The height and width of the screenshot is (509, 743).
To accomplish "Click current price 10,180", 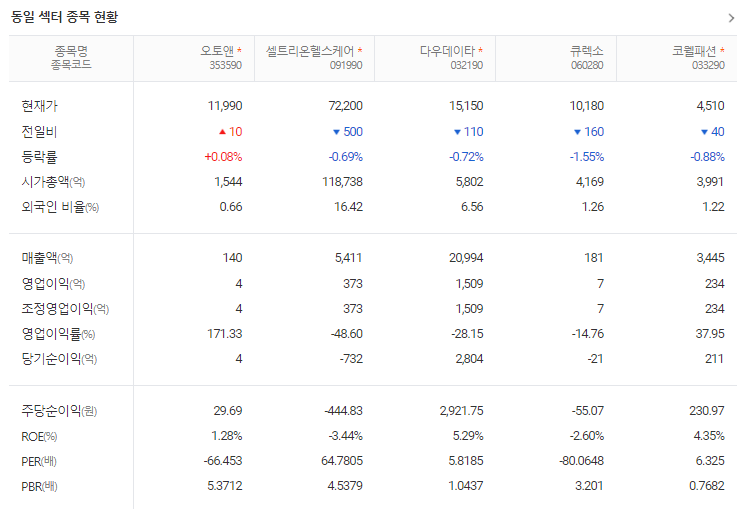I will pyautogui.click(x=587, y=106).
